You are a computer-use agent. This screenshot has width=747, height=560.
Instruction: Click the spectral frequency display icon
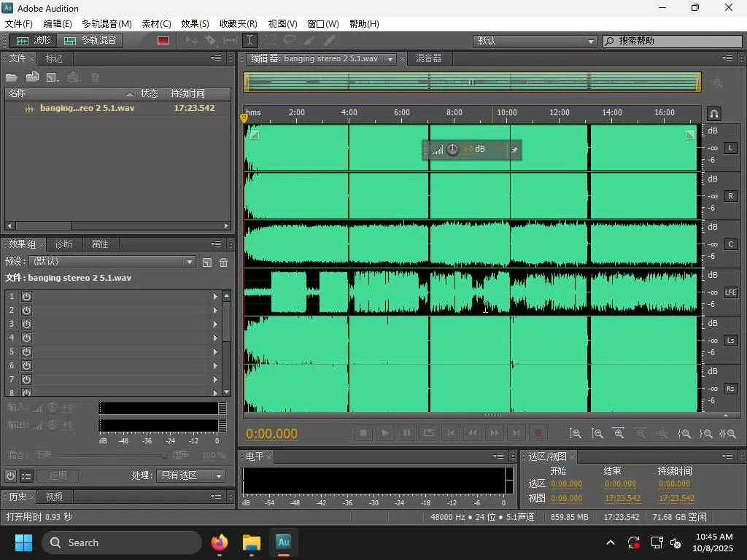pos(163,41)
